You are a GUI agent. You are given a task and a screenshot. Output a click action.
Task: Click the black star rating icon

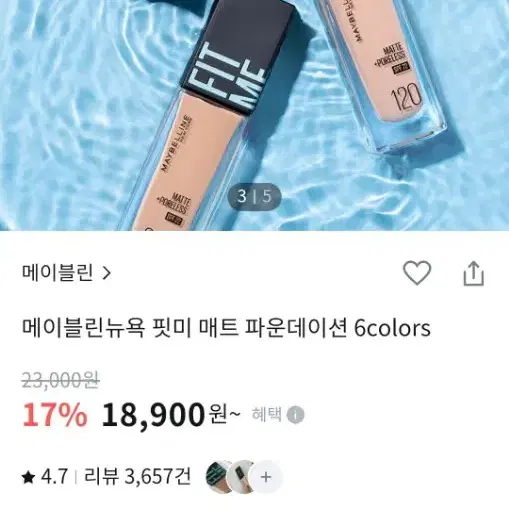28,477
